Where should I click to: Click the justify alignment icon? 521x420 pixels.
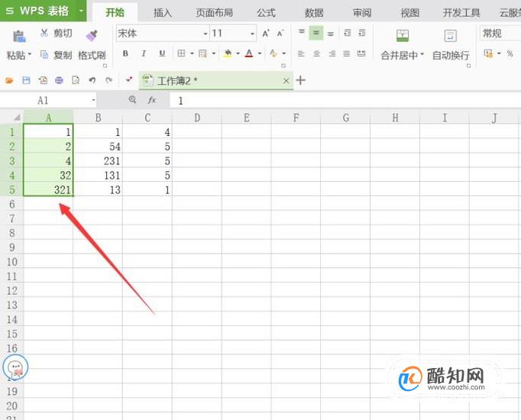click(347, 53)
